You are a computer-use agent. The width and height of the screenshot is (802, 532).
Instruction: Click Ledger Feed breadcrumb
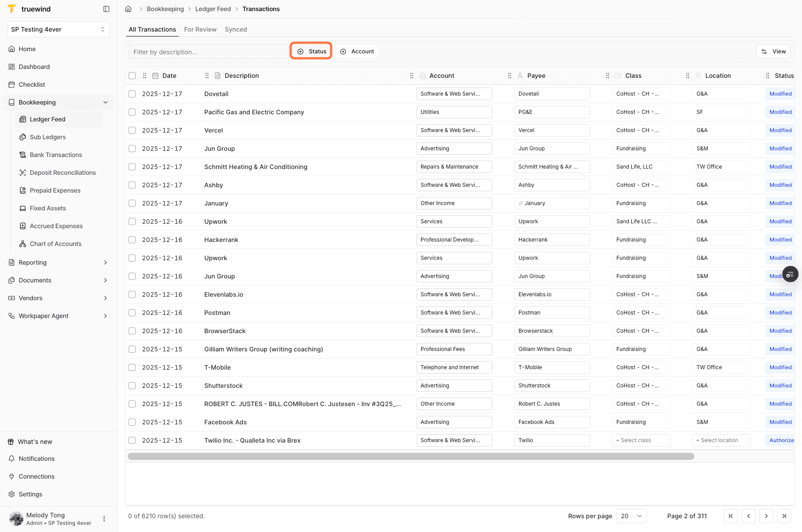coord(213,9)
